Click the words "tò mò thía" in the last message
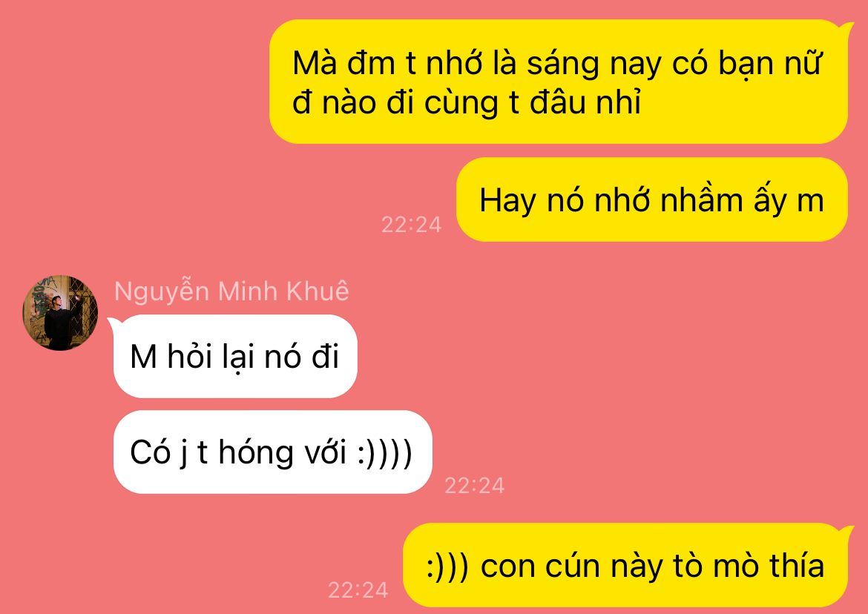This screenshot has height=614, width=868. [x=749, y=566]
